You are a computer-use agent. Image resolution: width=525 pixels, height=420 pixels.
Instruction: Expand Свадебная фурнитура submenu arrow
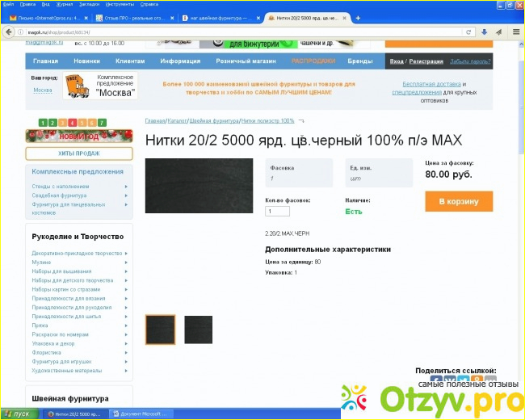point(126,195)
